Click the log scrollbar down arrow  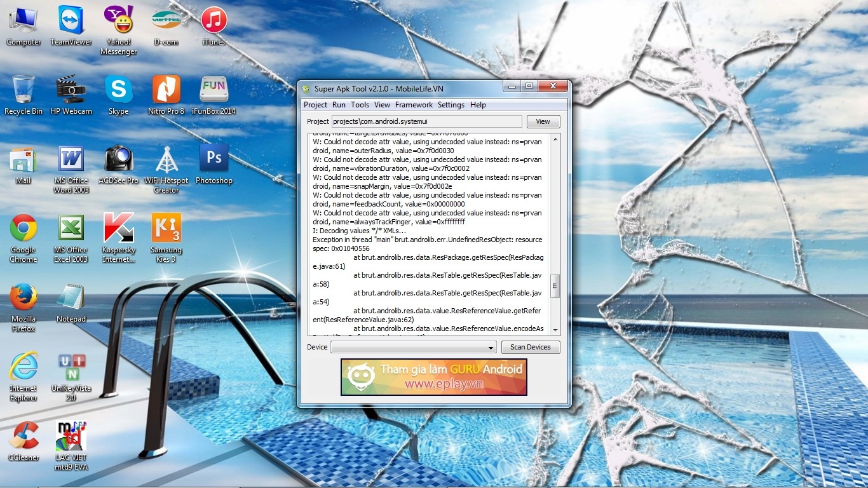[x=555, y=330]
